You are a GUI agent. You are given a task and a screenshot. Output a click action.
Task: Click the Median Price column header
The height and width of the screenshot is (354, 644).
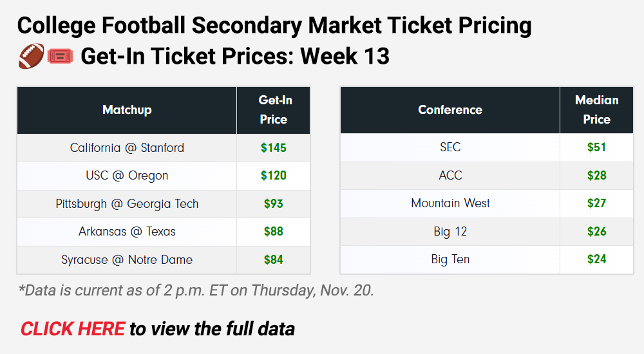click(x=596, y=110)
